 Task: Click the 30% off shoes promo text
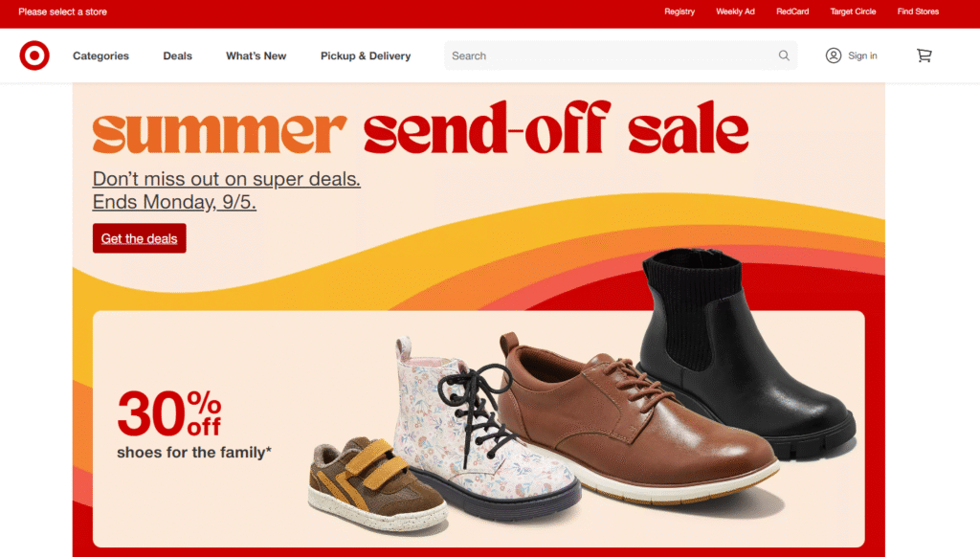tap(193, 425)
